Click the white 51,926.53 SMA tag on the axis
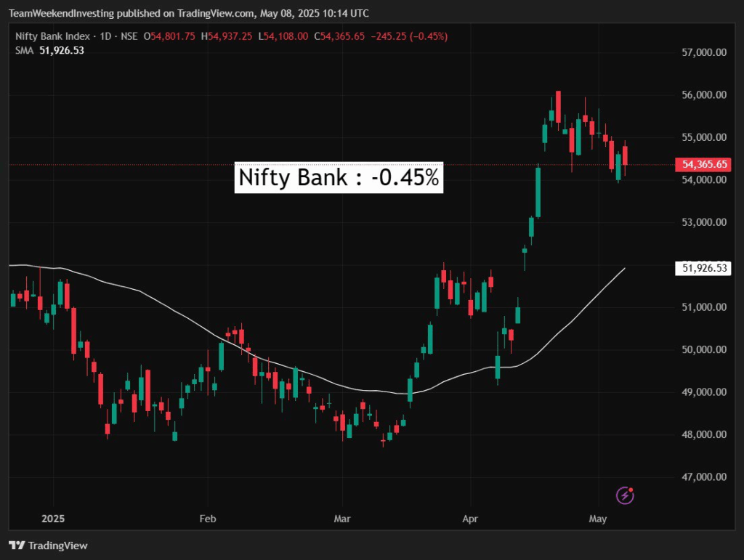Viewport: 744px width, 560px height. tap(703, 269)
